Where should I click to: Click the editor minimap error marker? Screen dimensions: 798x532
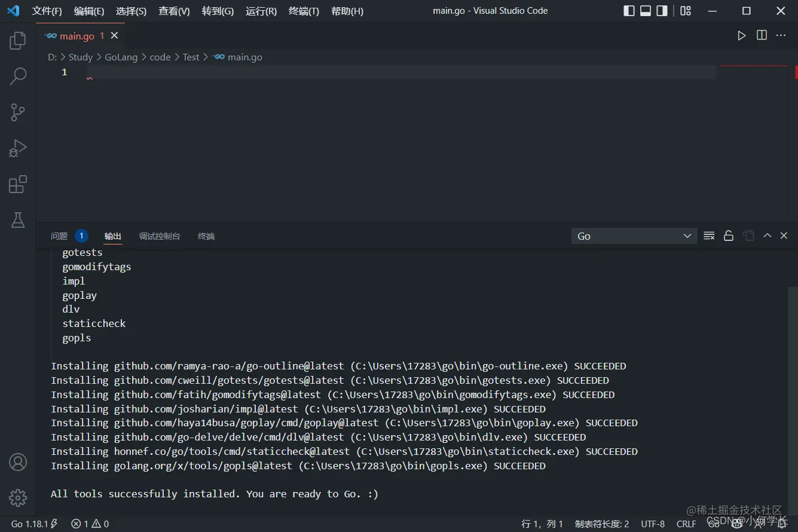click(754, 66)
